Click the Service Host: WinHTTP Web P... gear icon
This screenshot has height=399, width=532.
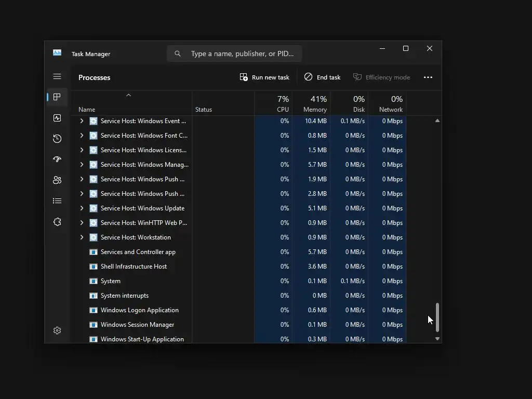(x=94, y=222)
